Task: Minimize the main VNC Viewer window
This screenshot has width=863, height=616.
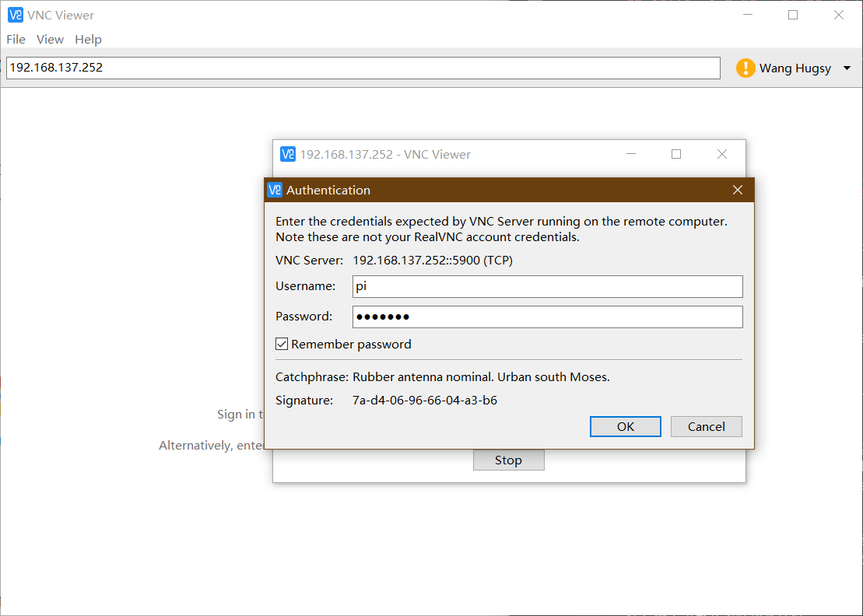Action: (x=747, y=15)
